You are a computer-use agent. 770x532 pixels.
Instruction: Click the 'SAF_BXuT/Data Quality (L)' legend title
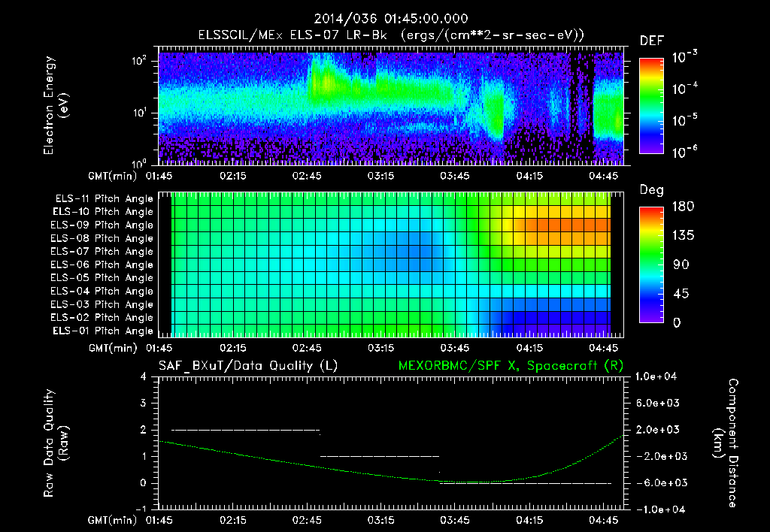[x=248, y=366]
